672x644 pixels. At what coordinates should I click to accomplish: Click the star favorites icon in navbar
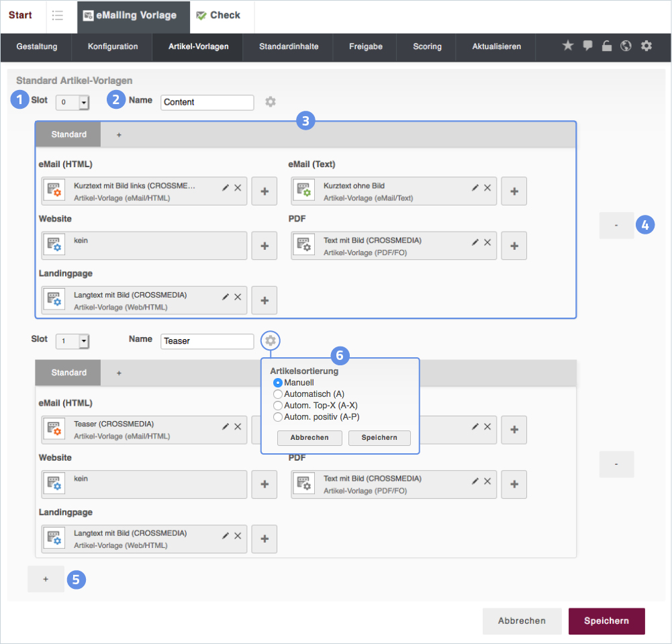[568, 46]
